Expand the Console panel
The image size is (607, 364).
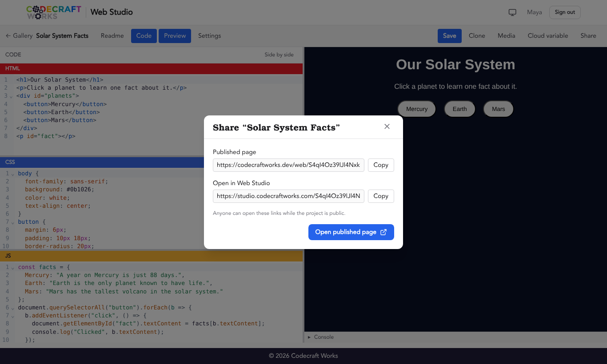point(321,337)
